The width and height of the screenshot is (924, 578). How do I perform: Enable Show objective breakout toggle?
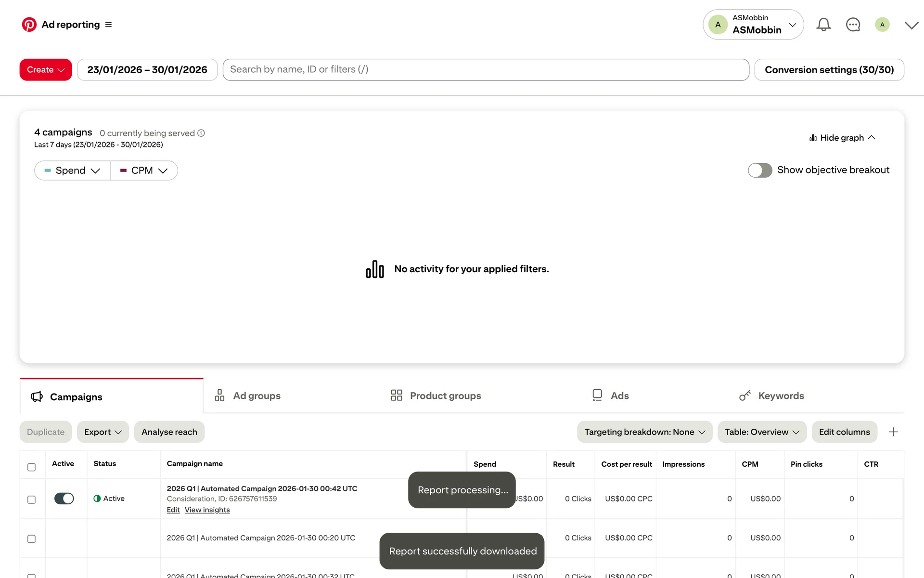tap(759, 170)
